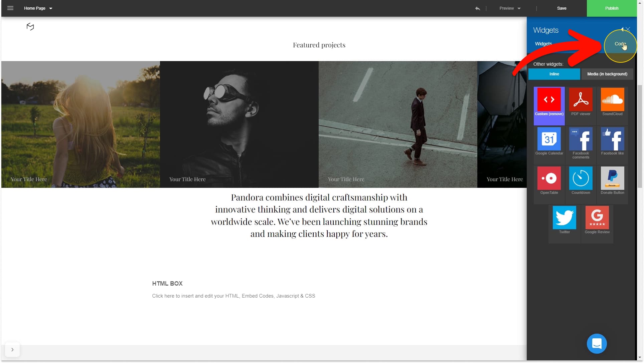Select Media (in background) toggle
The image size is (644, 363).
[607, 74]
